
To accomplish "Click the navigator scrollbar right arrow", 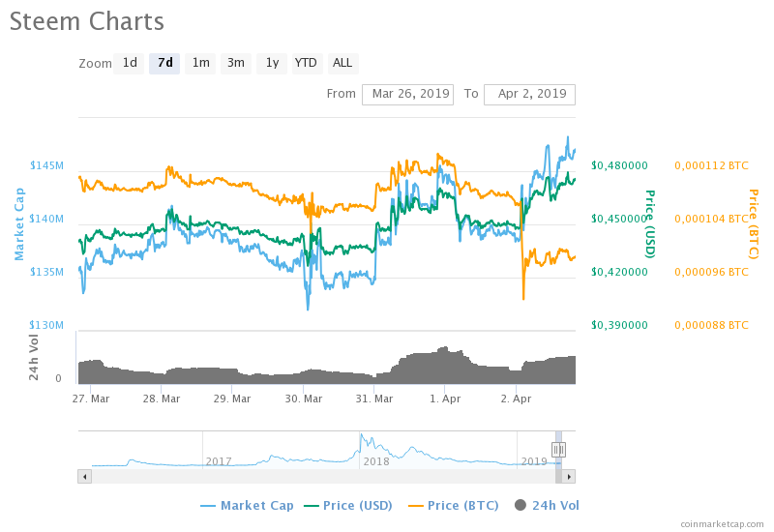I will pos(569,476).
